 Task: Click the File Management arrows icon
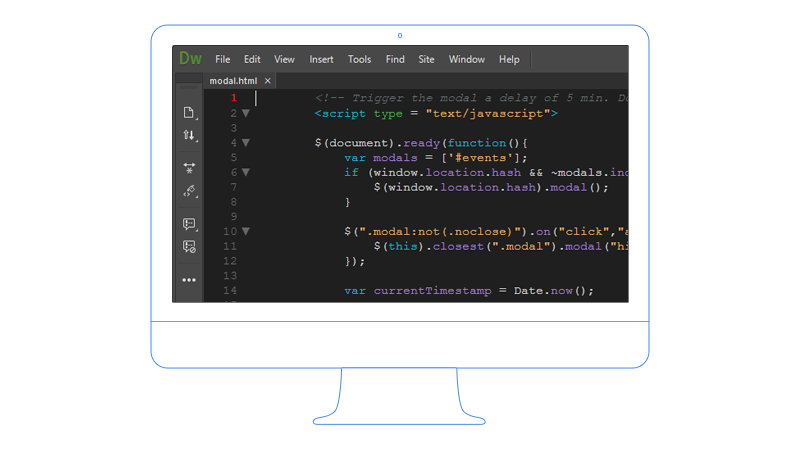click(189, 135)
